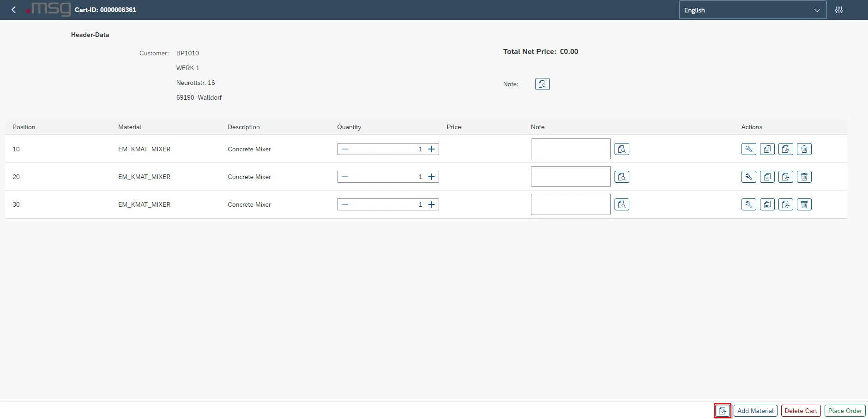Click the wrench configure icon for position 10
Image resolution: width=868 pixels, height=419 pixels.
(x=748, y=149)
